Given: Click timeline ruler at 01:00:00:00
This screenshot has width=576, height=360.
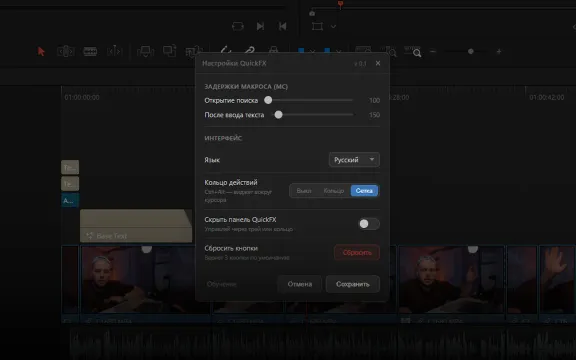Looking at the screenshot, I should point(82,97).
